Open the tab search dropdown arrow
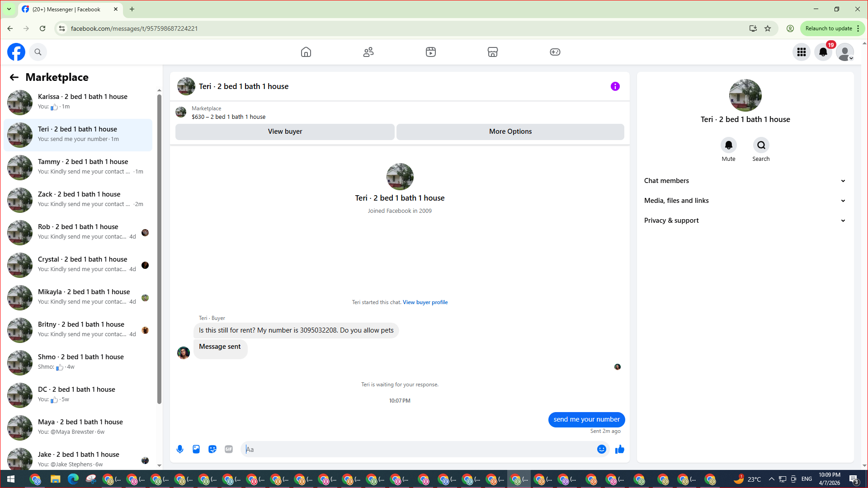This screenshot has width=868, height=488. [9, 9]
